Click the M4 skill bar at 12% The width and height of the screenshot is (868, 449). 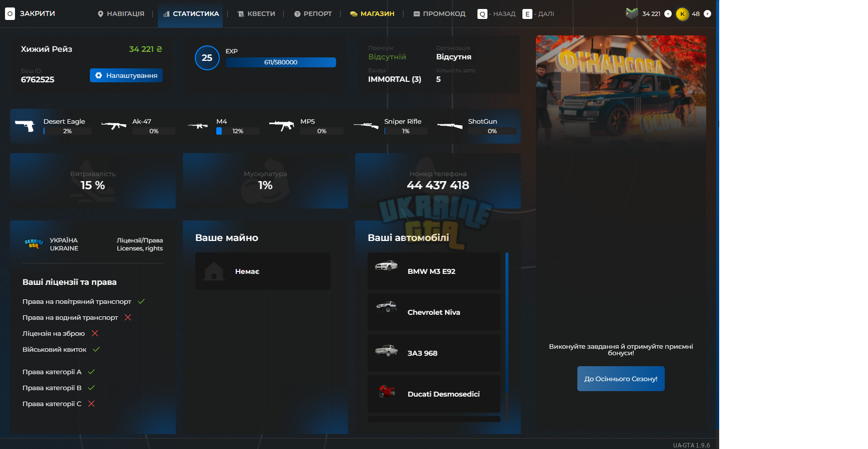[x=238, y=131]
